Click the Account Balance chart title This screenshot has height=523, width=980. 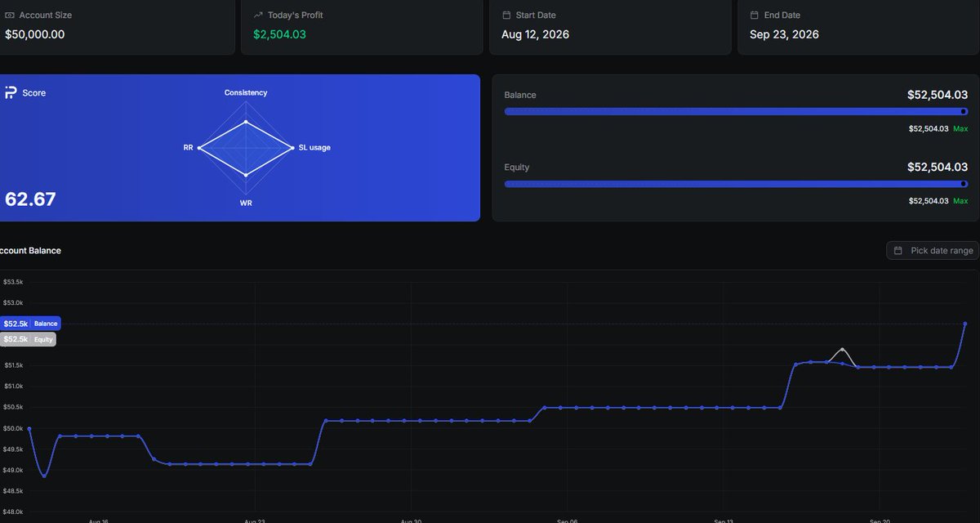coord(29,251)
